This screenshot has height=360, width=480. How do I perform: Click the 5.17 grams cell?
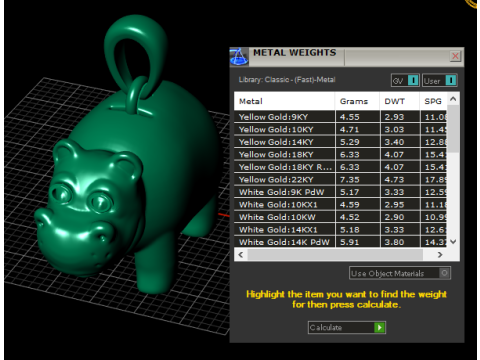357,192
